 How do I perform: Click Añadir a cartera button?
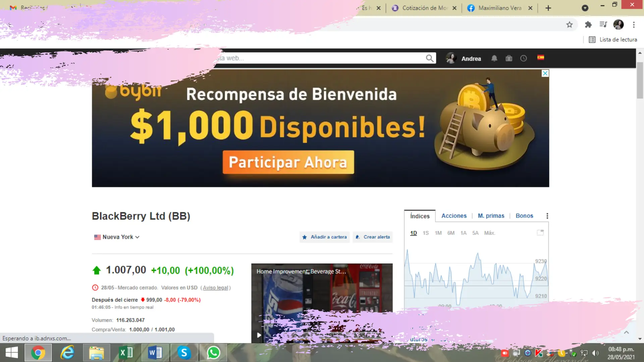[324, 237]
